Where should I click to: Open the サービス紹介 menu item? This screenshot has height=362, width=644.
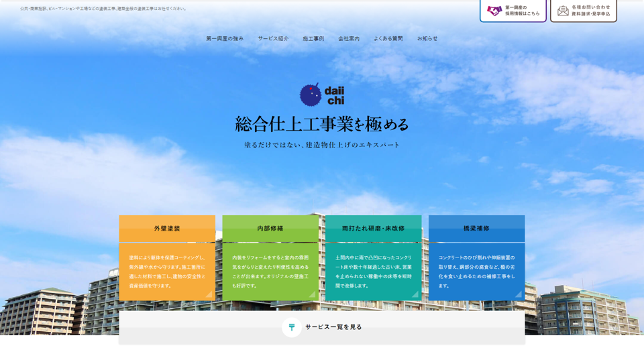pos(273,39)
